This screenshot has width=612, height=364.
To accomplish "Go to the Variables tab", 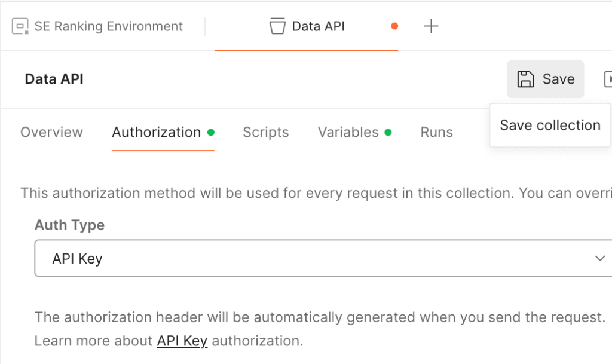I will click(354, 132).
